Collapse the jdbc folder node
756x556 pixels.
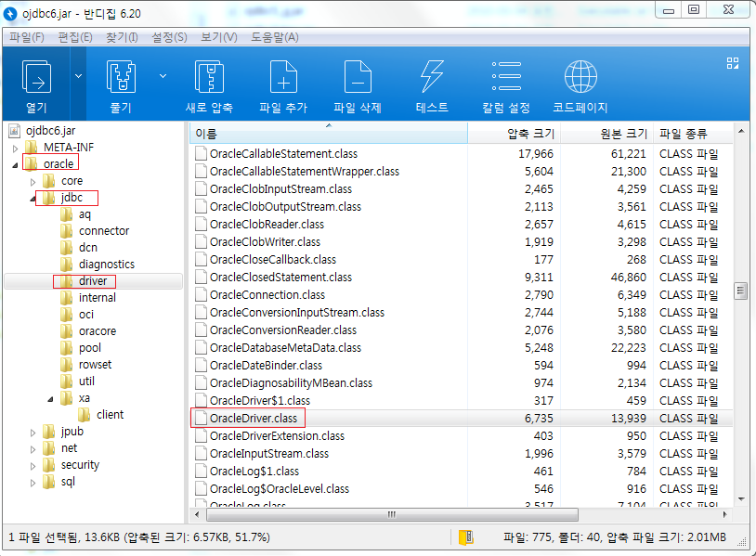click(33, 199)
